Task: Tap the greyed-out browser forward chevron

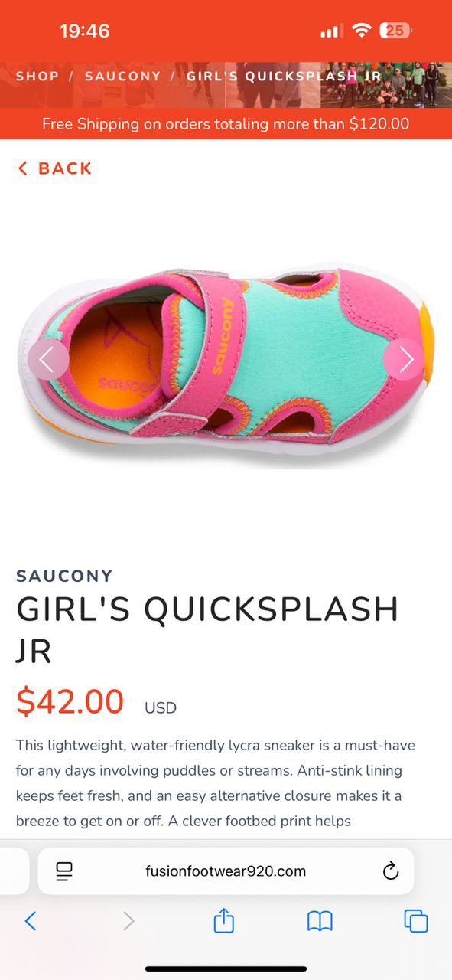Action: coord(128,921)
